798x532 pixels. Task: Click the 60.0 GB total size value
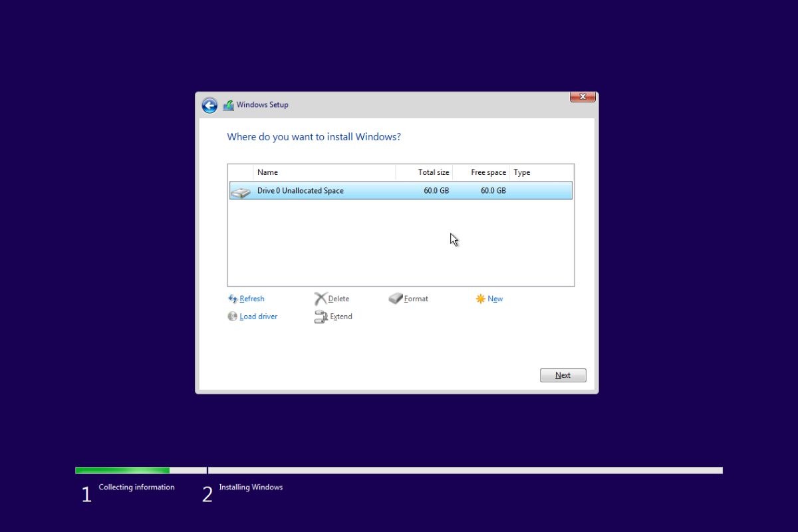pyautogui.click(x=436, y=191)
